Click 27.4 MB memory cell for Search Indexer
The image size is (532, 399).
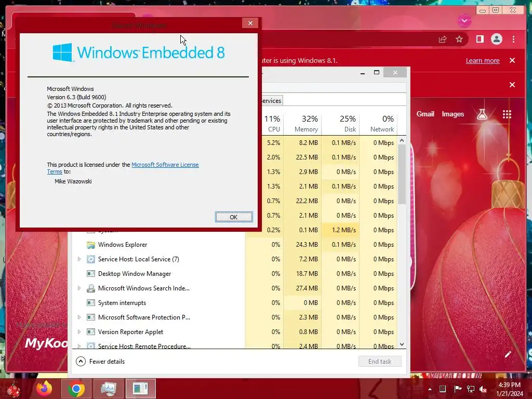[303, 288]
